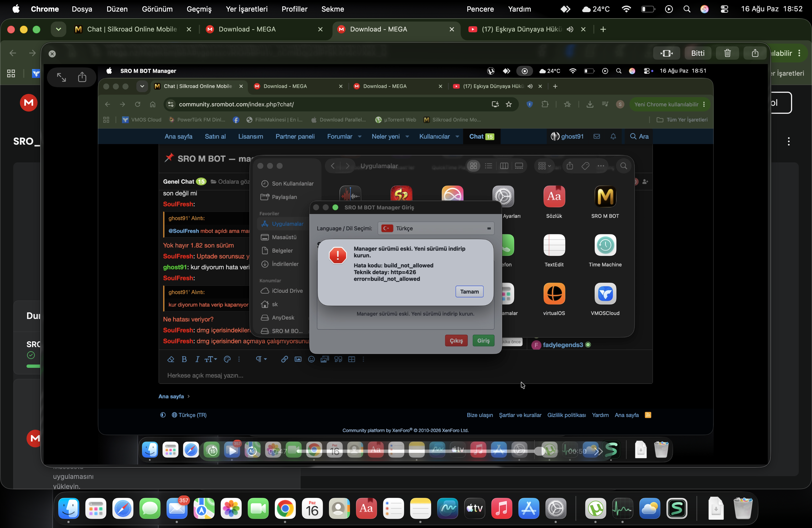Image resolution: width=812 pixels, height=528 pixels.
Task: Click the search magnifier in the Uygulamalar Finder window
Action: [623, 166]
